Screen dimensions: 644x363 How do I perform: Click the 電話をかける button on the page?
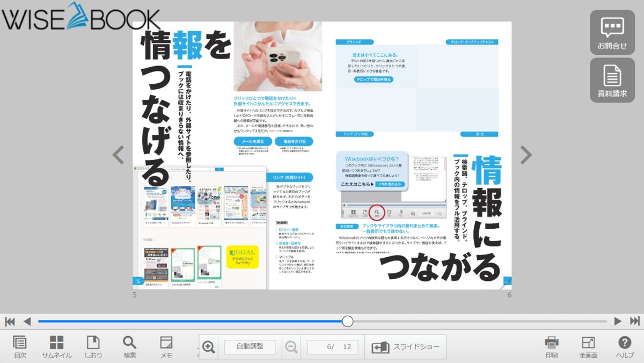[294, 141]
